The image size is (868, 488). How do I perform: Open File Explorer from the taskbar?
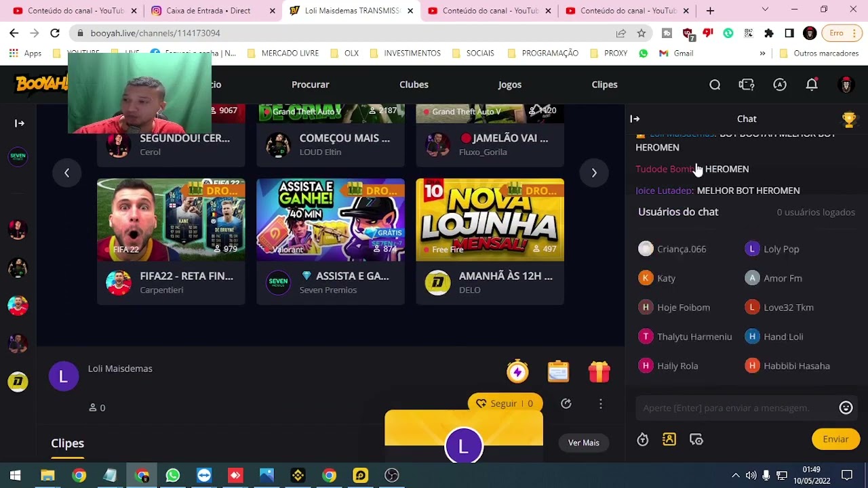[47, 476]
